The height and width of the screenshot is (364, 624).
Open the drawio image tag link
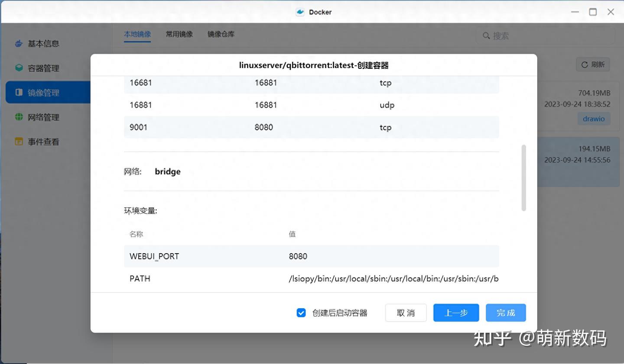tap(594, 118)
